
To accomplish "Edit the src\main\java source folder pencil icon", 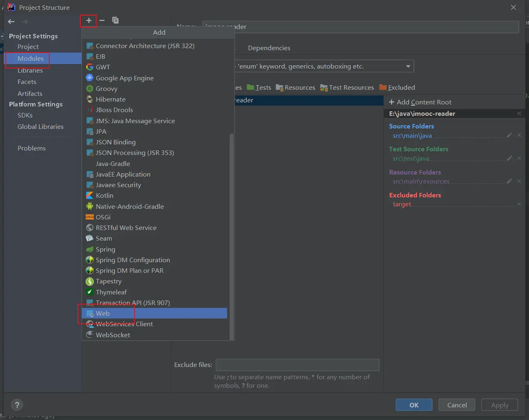I will (509, 135).
